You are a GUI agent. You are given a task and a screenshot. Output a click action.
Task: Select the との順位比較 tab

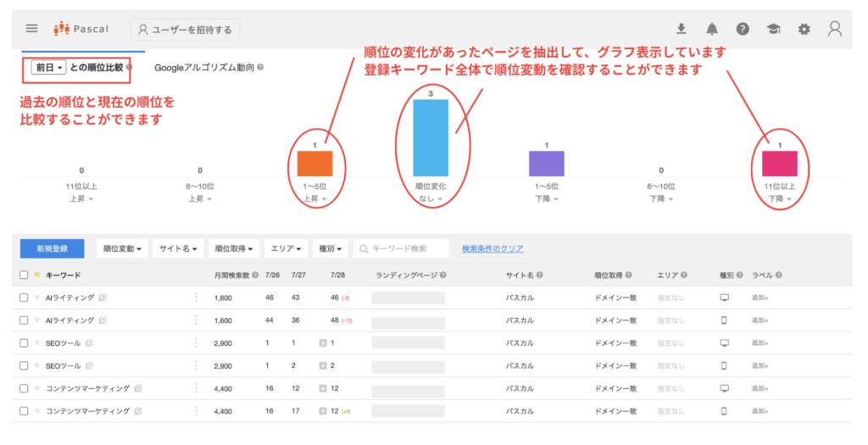coord(97,68)
